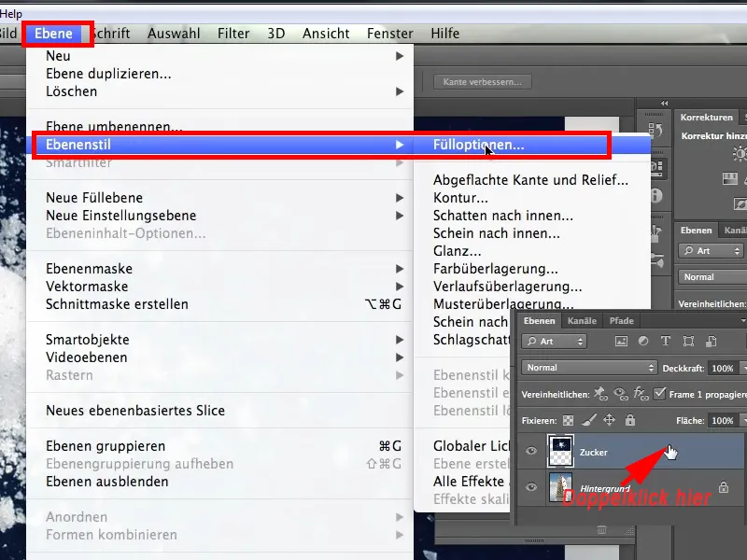Toggle the Frame 1 propagieren checkbox
Image resolution: width=747 pixels, height=560 pixels.
click(659, 394)
